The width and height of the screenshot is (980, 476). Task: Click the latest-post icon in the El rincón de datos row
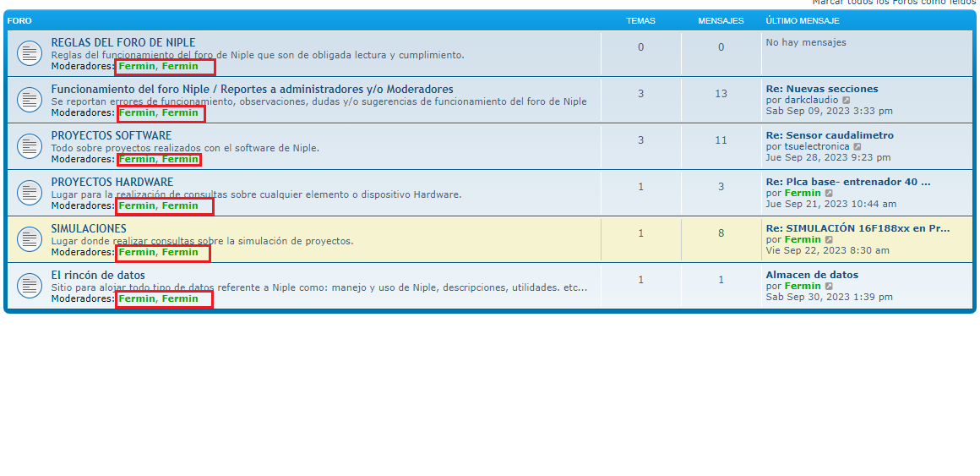pyautogui.click(x=829, y=287)
